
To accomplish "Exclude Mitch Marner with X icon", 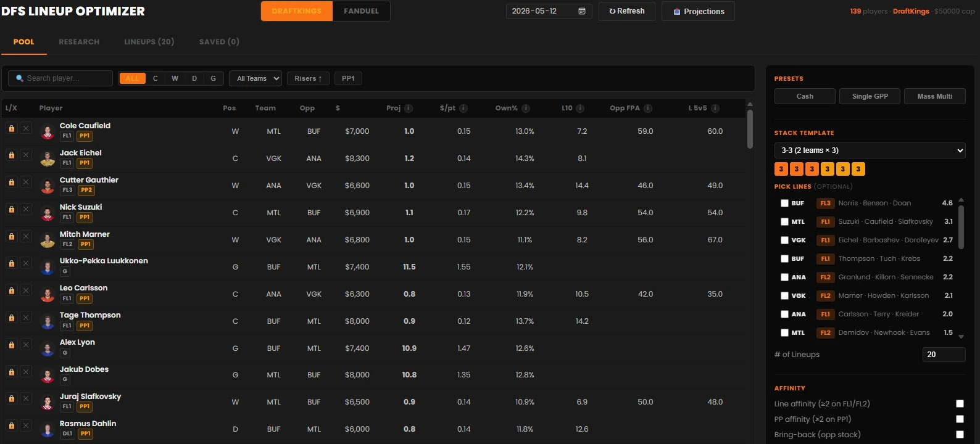I will tap(26, 237).
